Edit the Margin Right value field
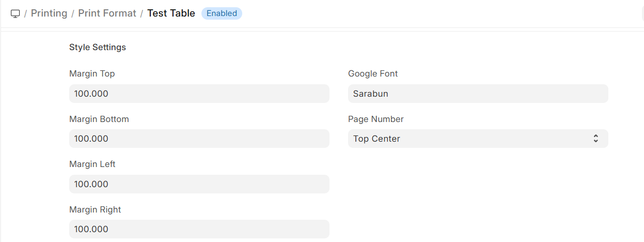Image resolution: width=644 pixels, height=242 pixels. click(199, 229)
